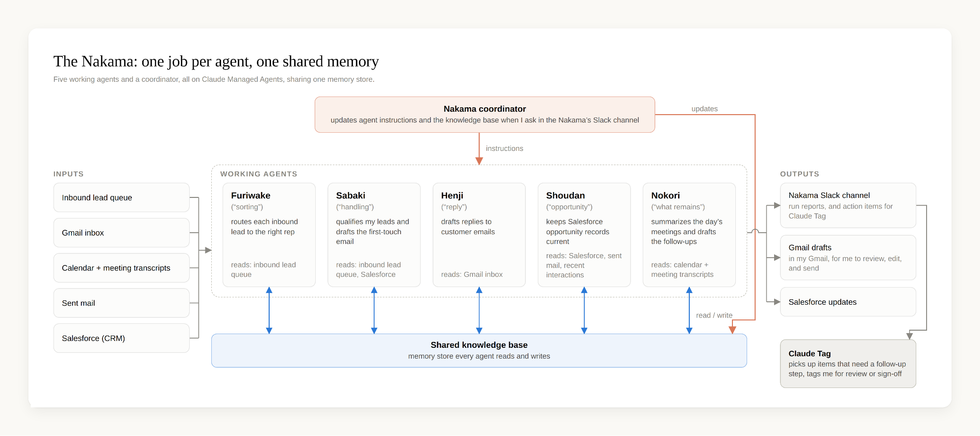Click 'memory store every agent reads and writes'
This screenshot has width=980, height=436.
pos(479,356)
